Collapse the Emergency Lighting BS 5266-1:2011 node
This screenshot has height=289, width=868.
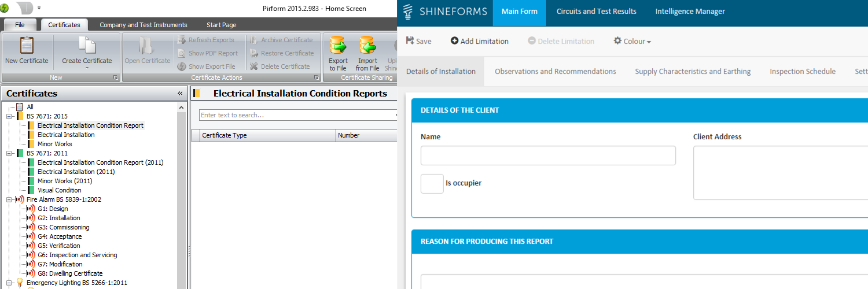[9, 283]
